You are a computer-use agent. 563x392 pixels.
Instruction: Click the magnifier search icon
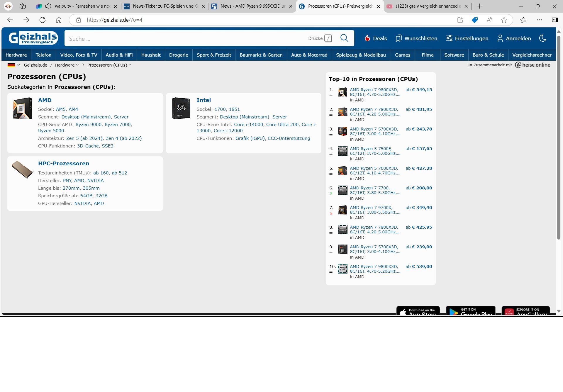click(x=344, y=38)
